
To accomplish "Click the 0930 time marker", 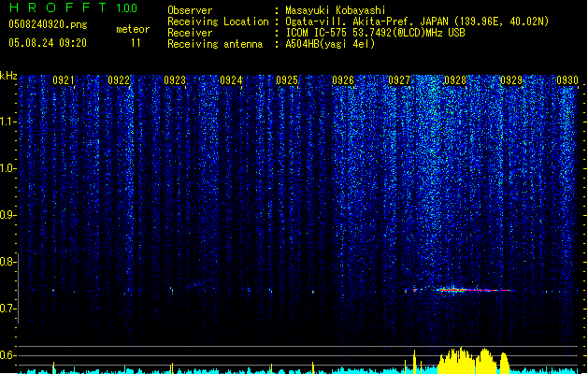I will pos(567,80).
